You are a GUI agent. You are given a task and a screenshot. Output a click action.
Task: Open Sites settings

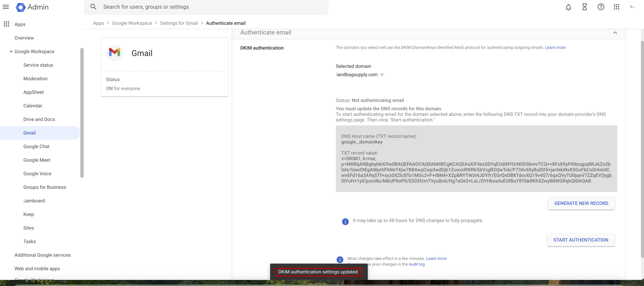pos(28,228)
